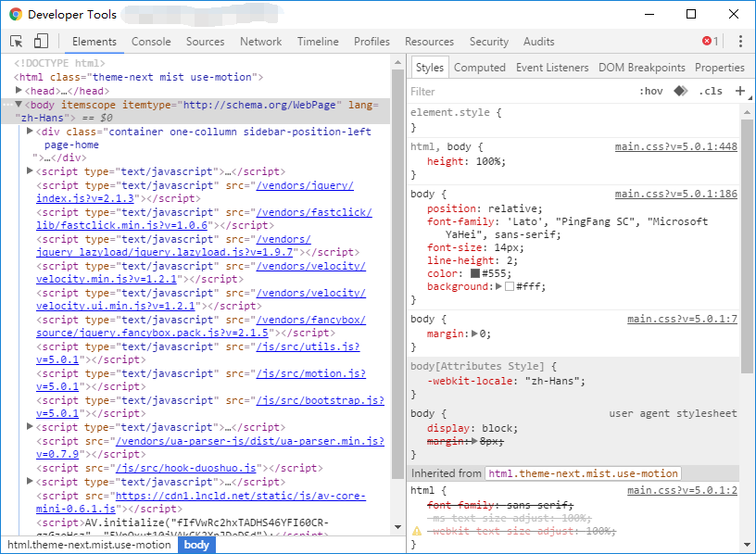Activate the inspect element picker icon

tap(17, 42)
